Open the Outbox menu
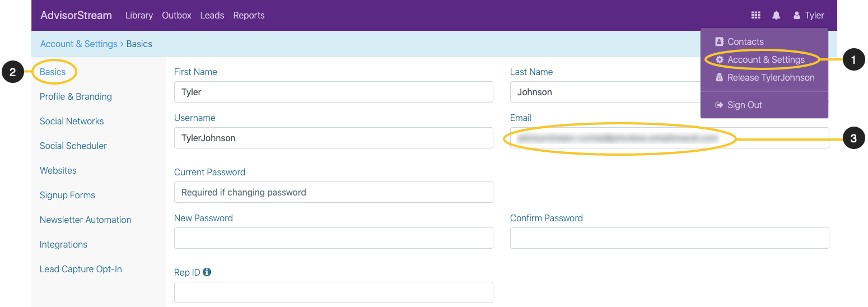Image resolution: width=868 pixels, height=307 pixels. [x=176, y=15]
